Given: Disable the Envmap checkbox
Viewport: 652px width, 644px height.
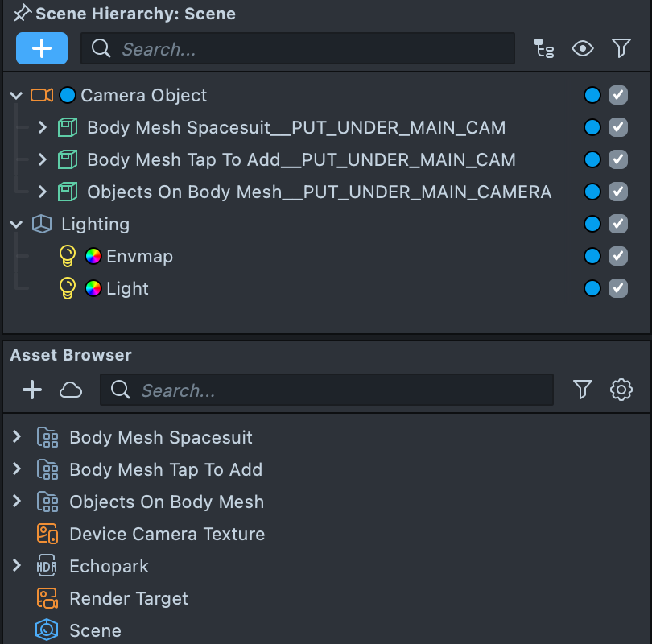Looking at the screenshot, I should click(617, 256).
